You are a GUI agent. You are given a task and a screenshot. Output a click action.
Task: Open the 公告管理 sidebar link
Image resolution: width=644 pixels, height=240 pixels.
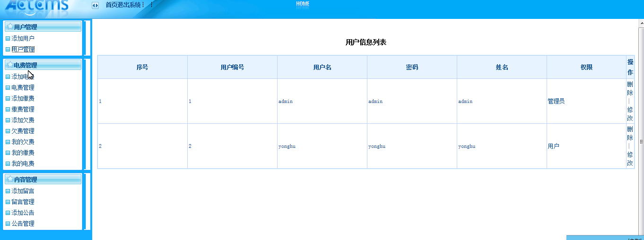click(23, 223)
